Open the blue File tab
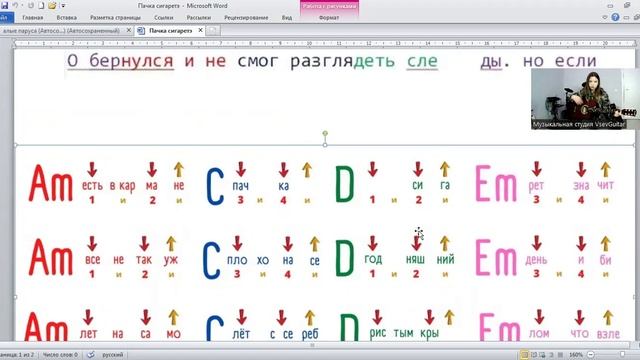The width and height of the screenshot is (640, 360). click(6, 18)
